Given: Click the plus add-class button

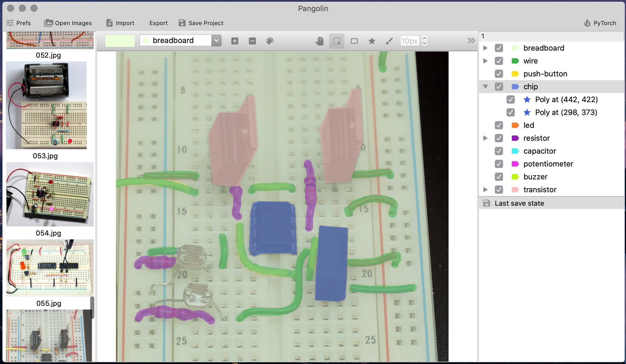Looking at the screenshot, I should point(235,41).
